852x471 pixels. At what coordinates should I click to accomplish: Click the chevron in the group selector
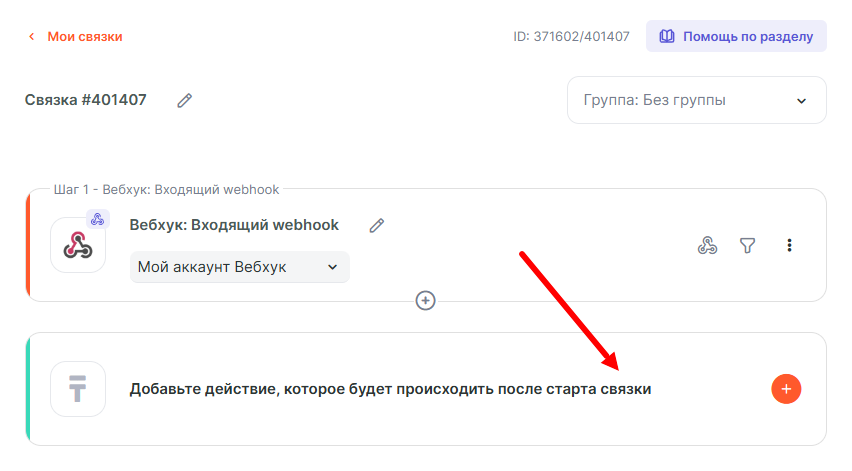point(801,101)
